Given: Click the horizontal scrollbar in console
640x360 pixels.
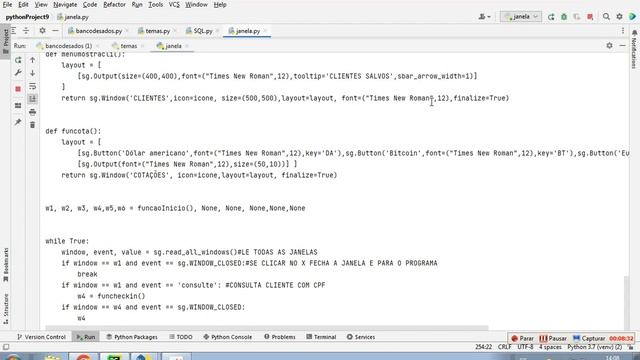Looking at the screenshot, I should [x=267, y=328].
